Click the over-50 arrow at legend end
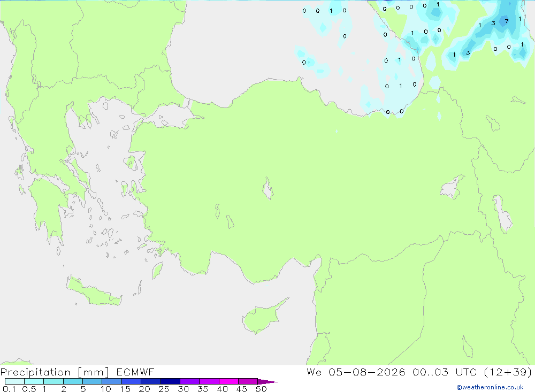This screenshot has width=535, height=392. tap(267, 381)
